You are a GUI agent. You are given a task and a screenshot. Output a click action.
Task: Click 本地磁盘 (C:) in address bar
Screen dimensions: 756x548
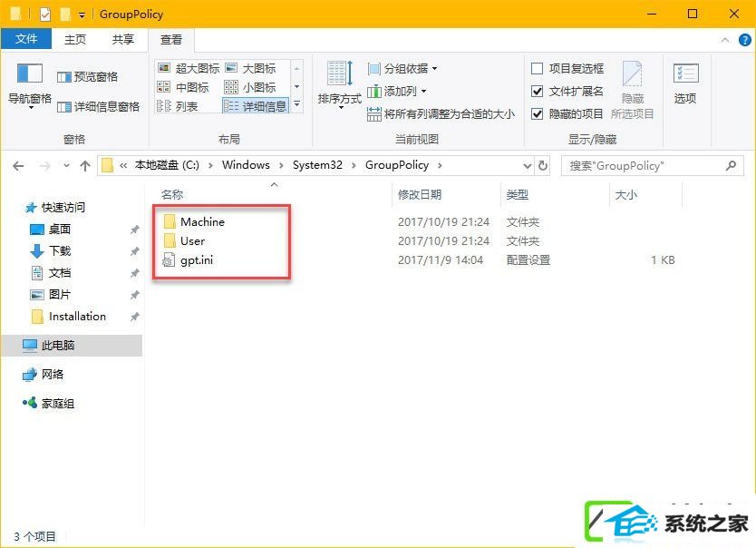tap(167, 165)
